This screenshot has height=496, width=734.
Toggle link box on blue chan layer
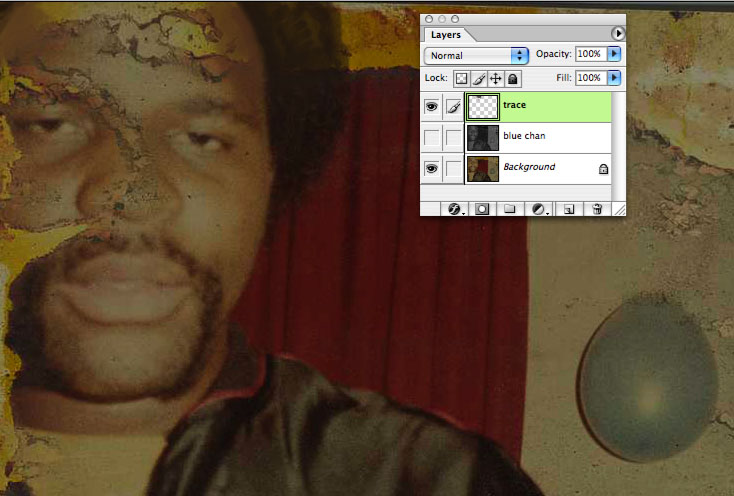tap(453, 138)
